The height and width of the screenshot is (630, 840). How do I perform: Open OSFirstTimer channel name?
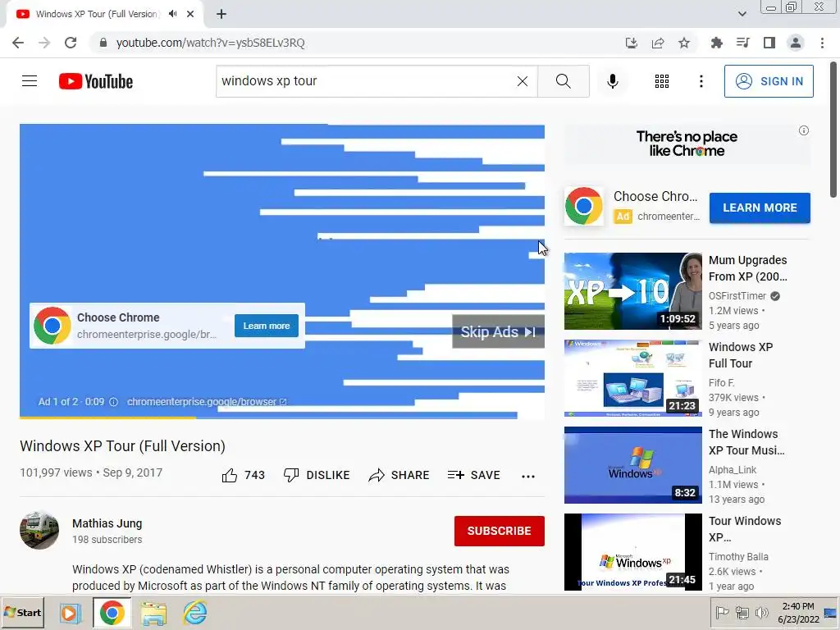click(737, 295)
